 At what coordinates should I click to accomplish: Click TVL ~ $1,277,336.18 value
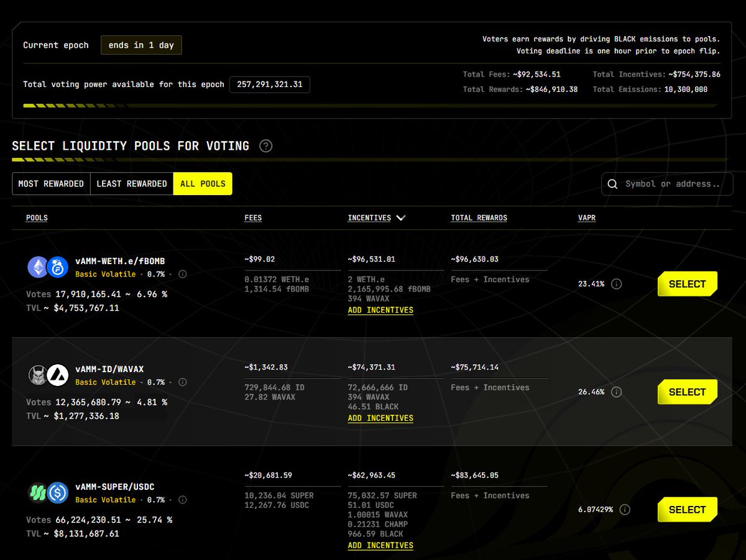(x=72, y=416)
